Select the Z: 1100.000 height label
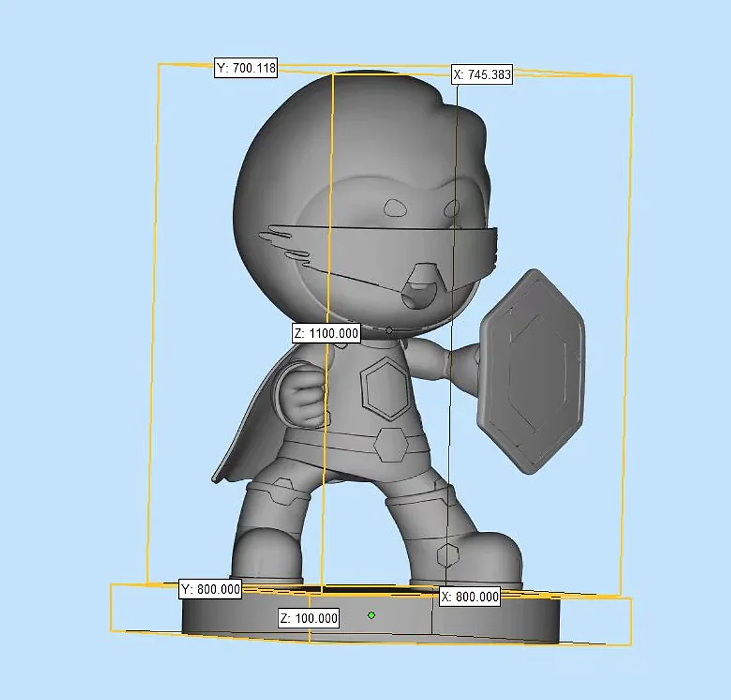 327,333
